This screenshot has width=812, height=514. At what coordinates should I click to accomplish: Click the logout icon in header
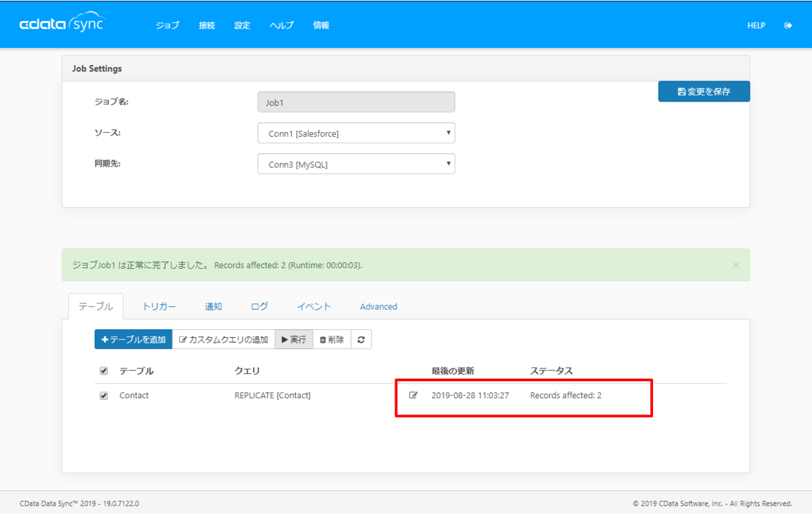point(788,26)
